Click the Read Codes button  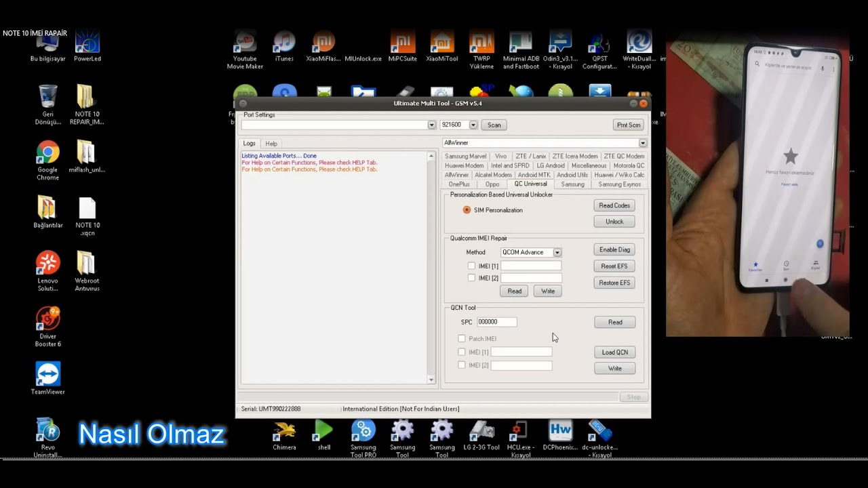point(614,205)
